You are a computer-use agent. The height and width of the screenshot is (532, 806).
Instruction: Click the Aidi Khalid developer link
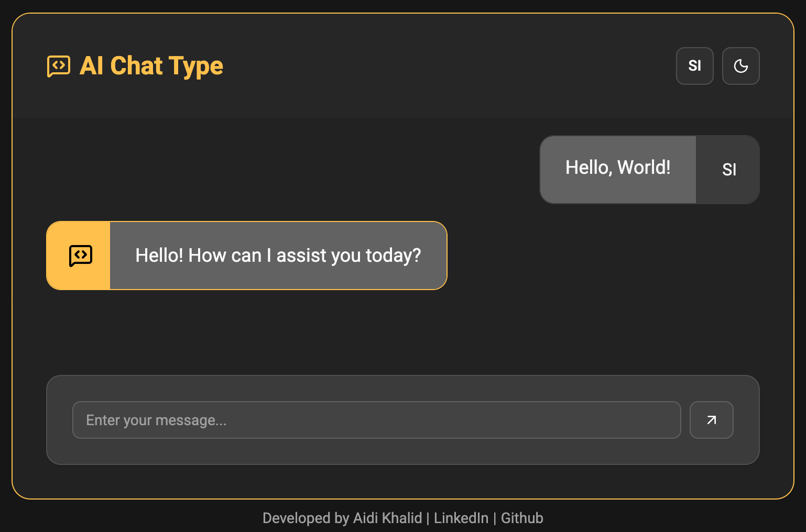[386, 518]
